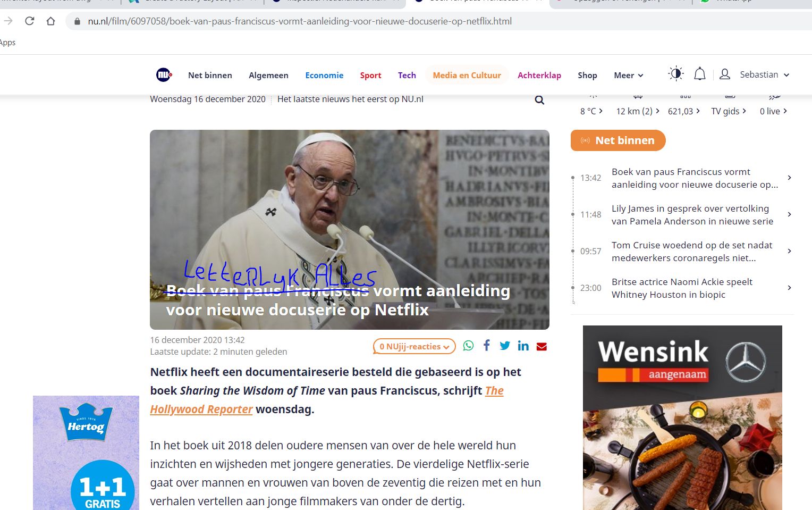Viewport: 812px width, 510px height.
Task: Share article on LinkedIn
Action: point(523,346)
